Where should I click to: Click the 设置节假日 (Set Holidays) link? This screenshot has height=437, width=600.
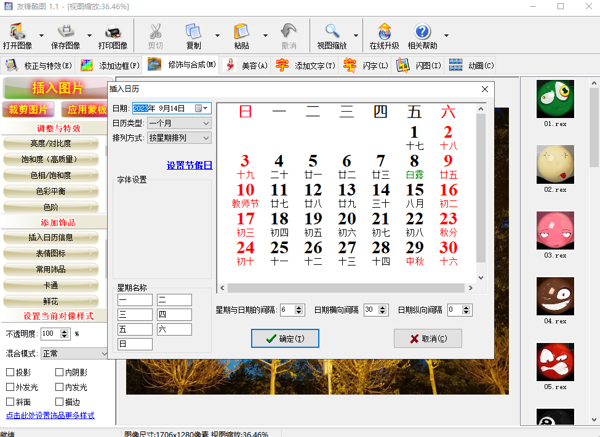(x=188, y=164)
